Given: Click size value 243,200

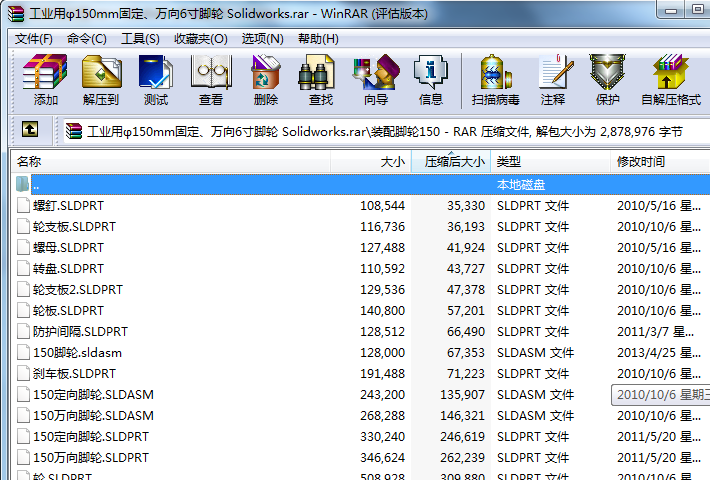Looking at the screenshot, I should [383, 394].
